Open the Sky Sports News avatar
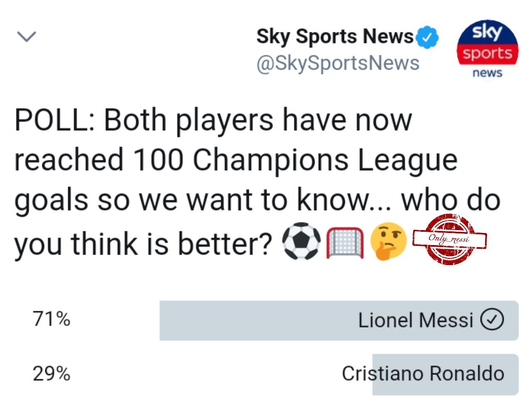Image resolution: width=532 pixels, height=419 pixels. coord(488,50)
